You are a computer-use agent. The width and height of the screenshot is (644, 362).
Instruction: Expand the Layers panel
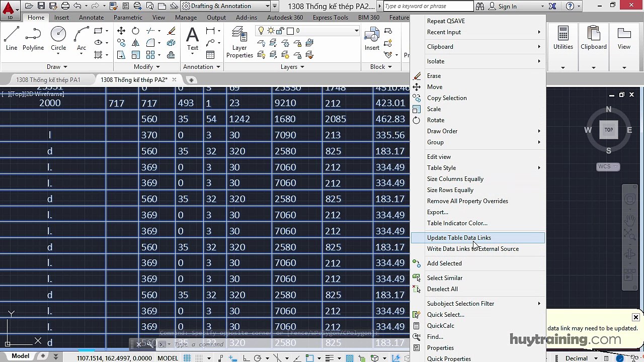coord(292,66)
